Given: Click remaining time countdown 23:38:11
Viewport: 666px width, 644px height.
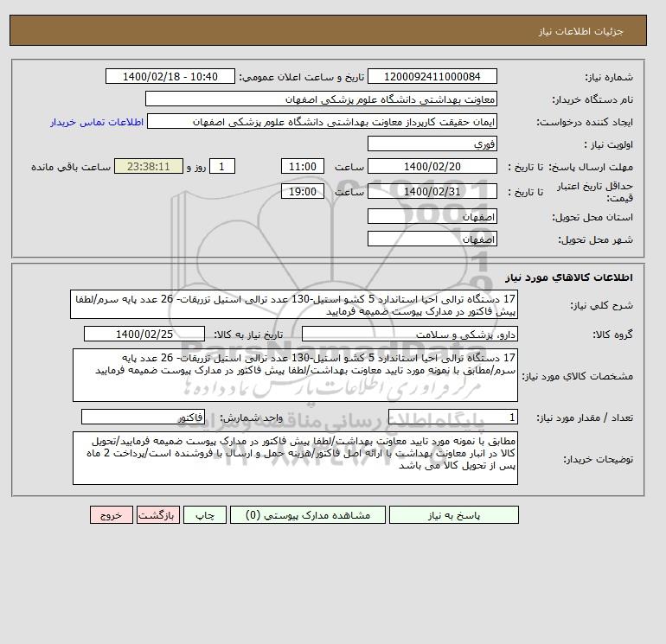Looking at the screenshot, I should (149, 167).
